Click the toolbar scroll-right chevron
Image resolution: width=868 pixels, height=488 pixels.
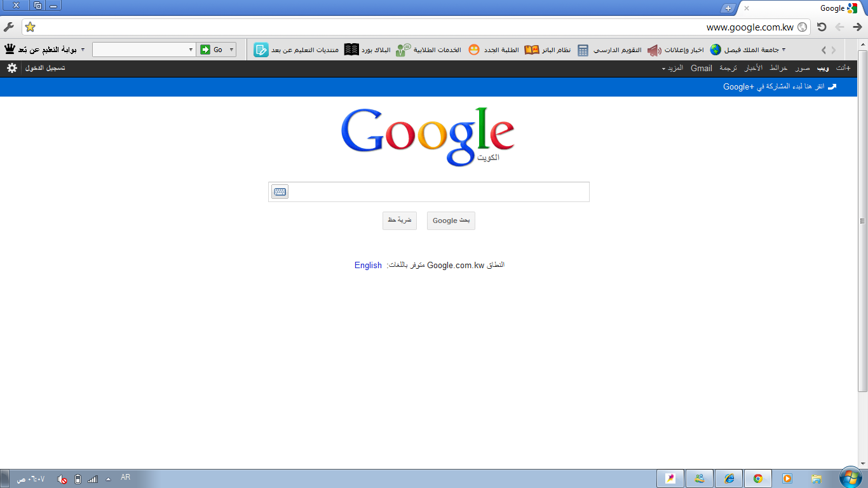[834, 50]
